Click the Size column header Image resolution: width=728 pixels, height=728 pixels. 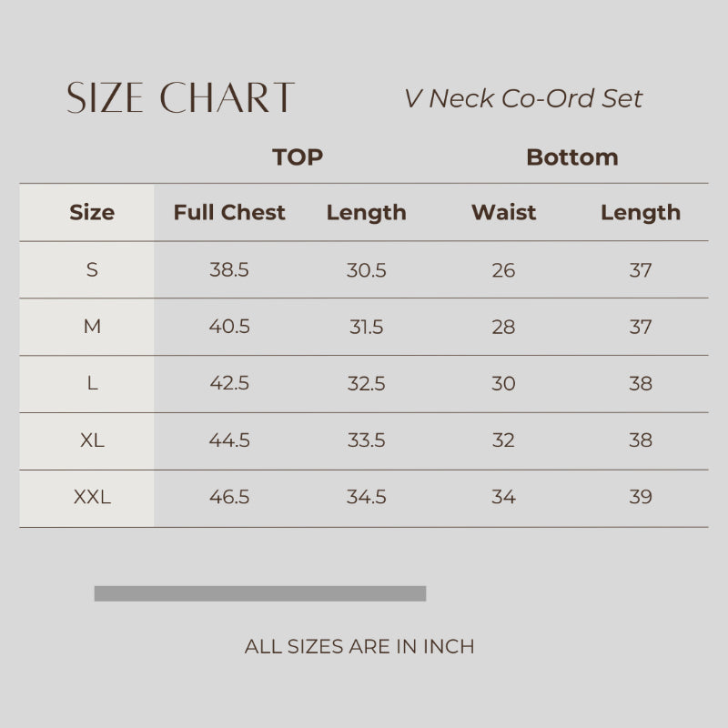92,213
